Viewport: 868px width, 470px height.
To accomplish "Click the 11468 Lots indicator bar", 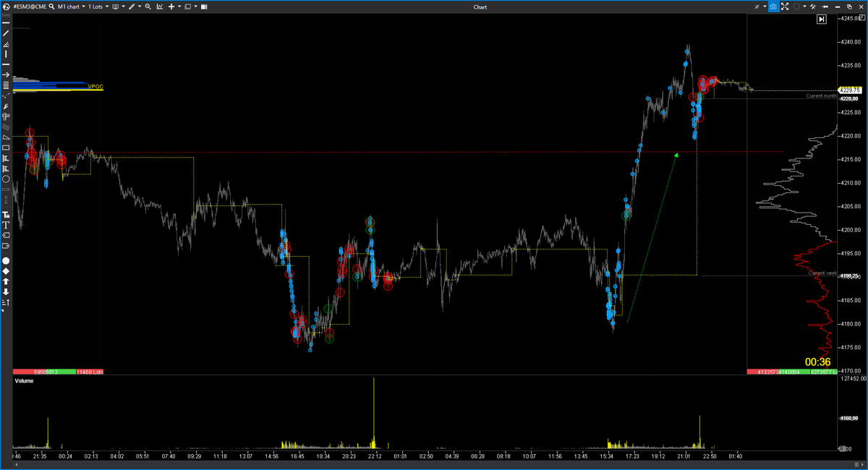I will (90, 372).
